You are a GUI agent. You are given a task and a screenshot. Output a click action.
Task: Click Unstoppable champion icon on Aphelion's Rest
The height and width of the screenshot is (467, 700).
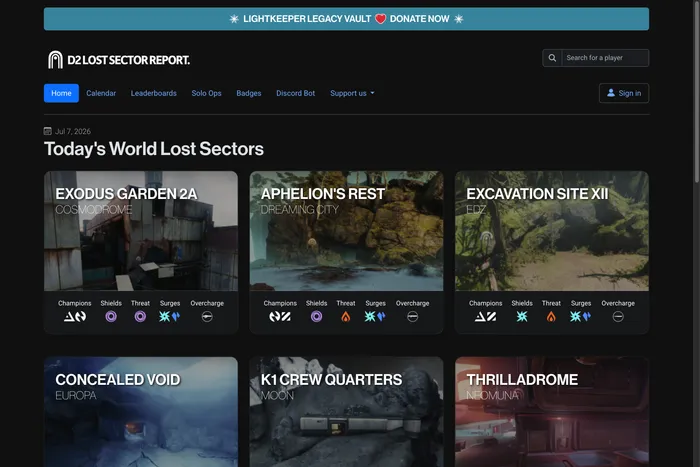click(x=286, y=317)
